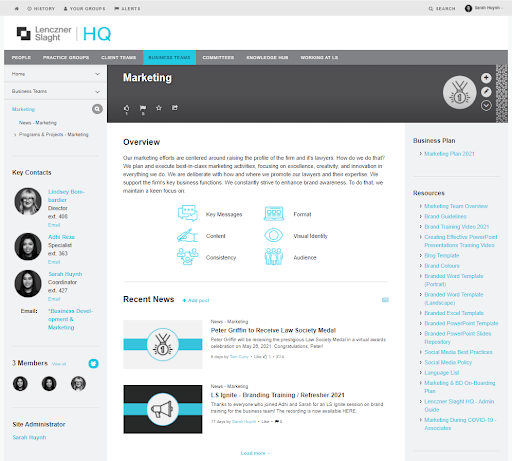This screenshot has width=512, height=461.
Task: Open Branded Excel Template resource
Action: coord(454,313)
